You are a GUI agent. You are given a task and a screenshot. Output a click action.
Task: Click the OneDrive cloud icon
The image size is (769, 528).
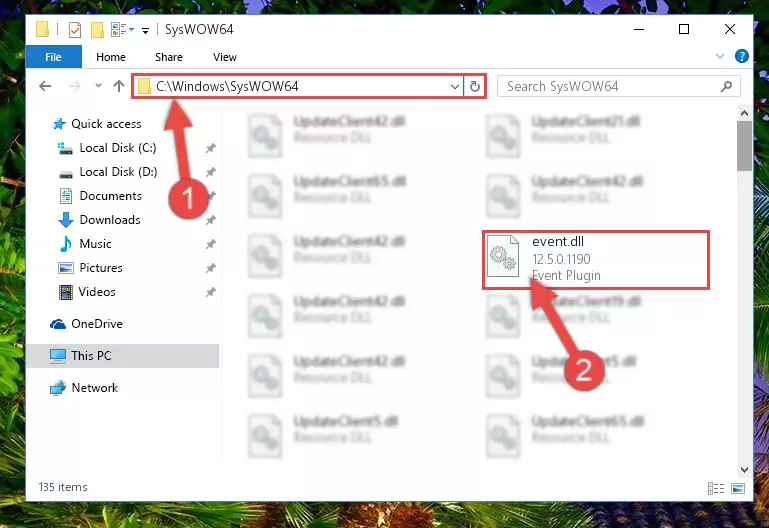point(57,324)
